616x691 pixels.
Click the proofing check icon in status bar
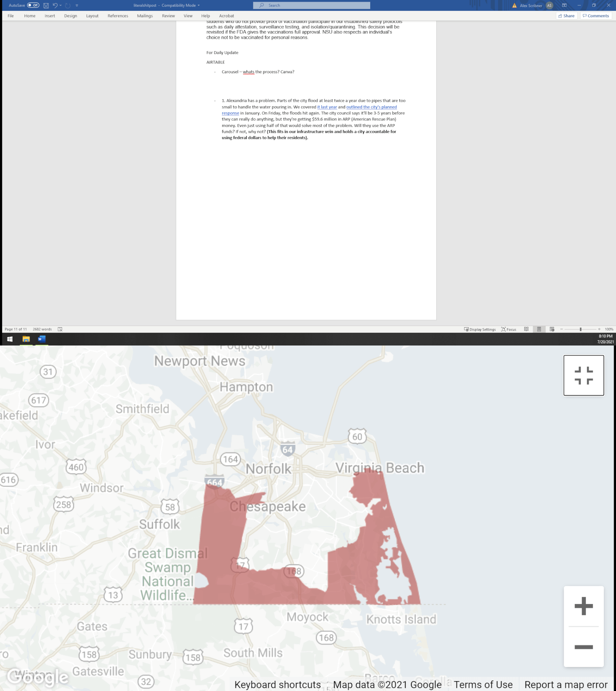click(60, 329)
